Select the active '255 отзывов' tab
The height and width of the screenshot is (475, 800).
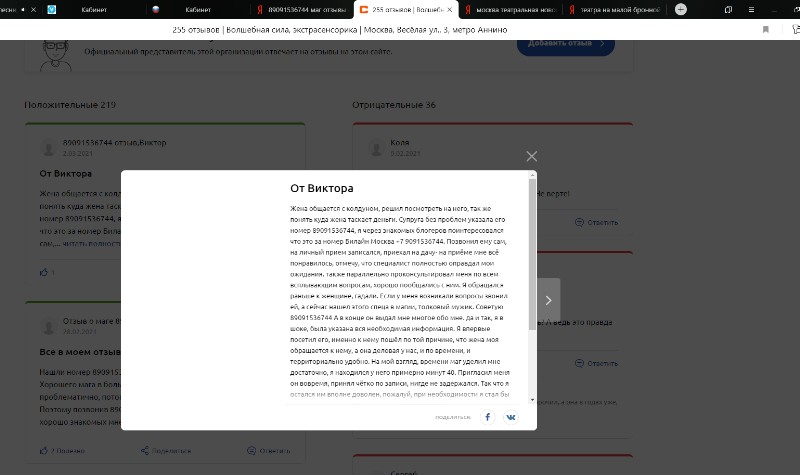click(406, 10)
